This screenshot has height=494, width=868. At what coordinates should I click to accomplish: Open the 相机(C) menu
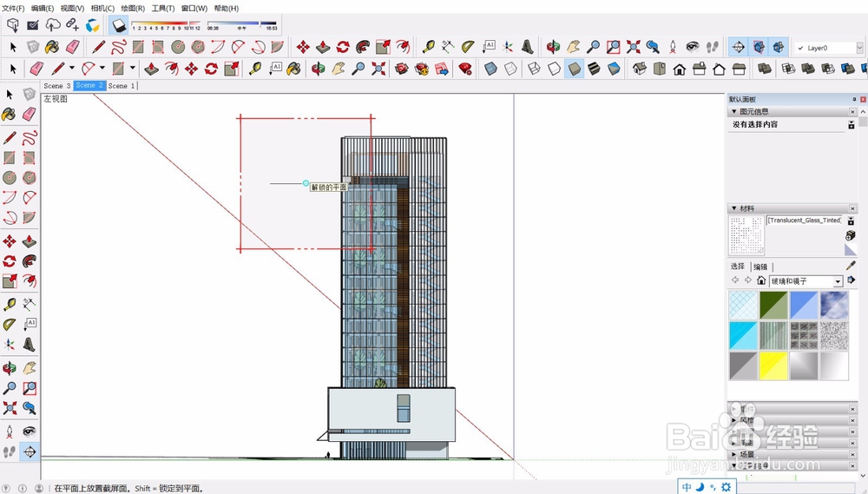click(102, 9)
